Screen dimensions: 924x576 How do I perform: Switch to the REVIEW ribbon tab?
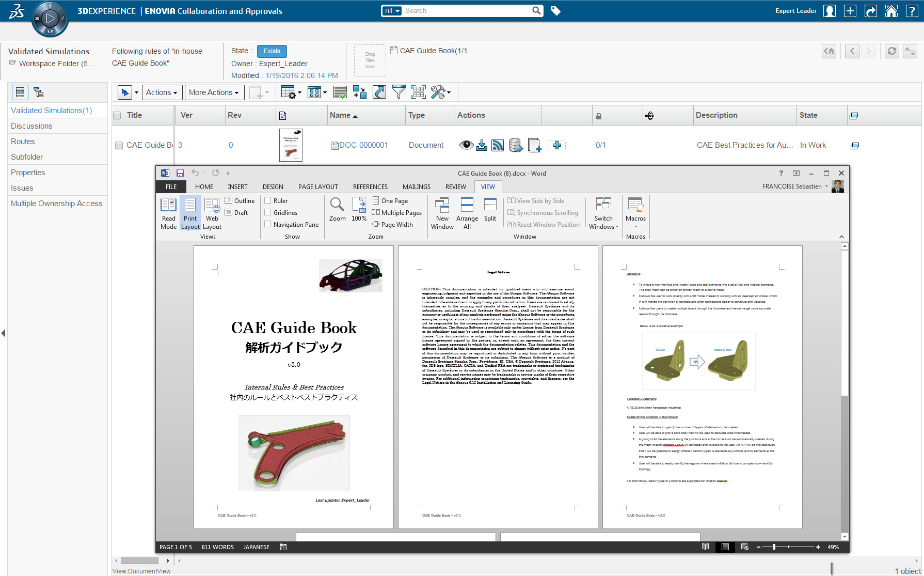456,187
